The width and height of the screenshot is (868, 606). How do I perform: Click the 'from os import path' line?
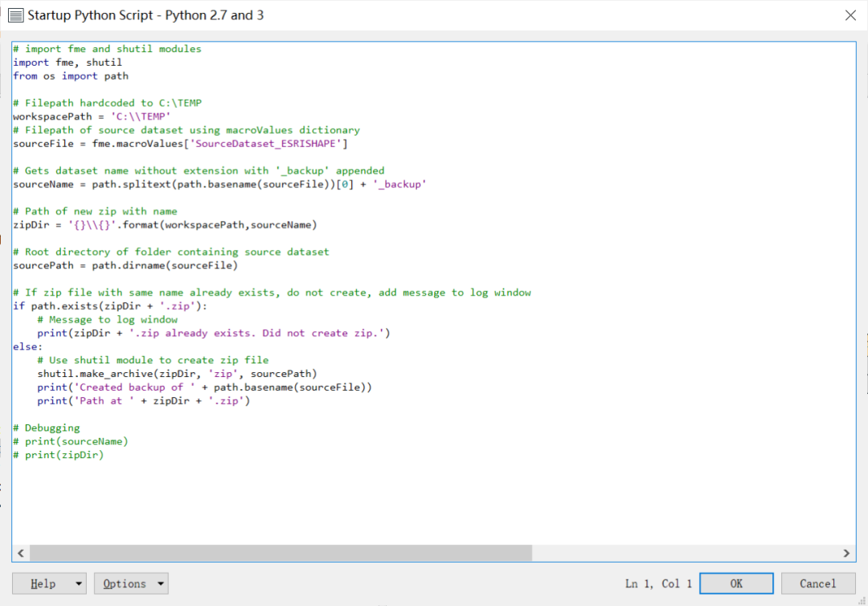(71, 76)
